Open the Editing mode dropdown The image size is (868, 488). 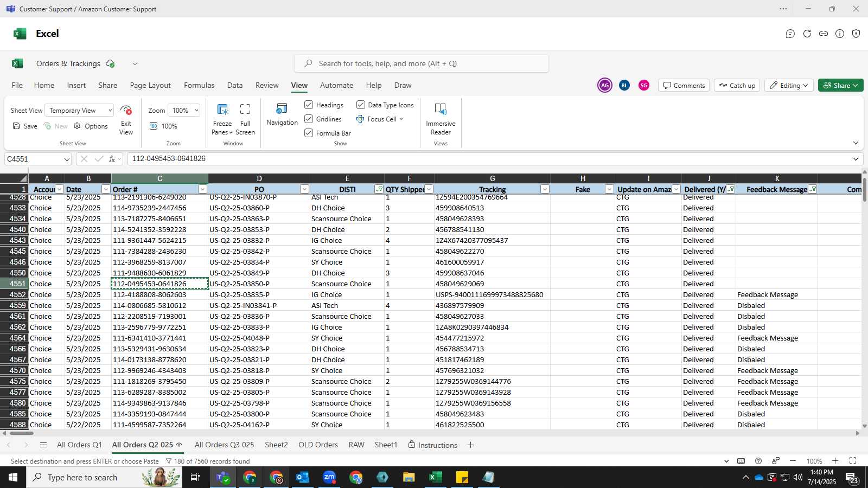click(789, 85)
